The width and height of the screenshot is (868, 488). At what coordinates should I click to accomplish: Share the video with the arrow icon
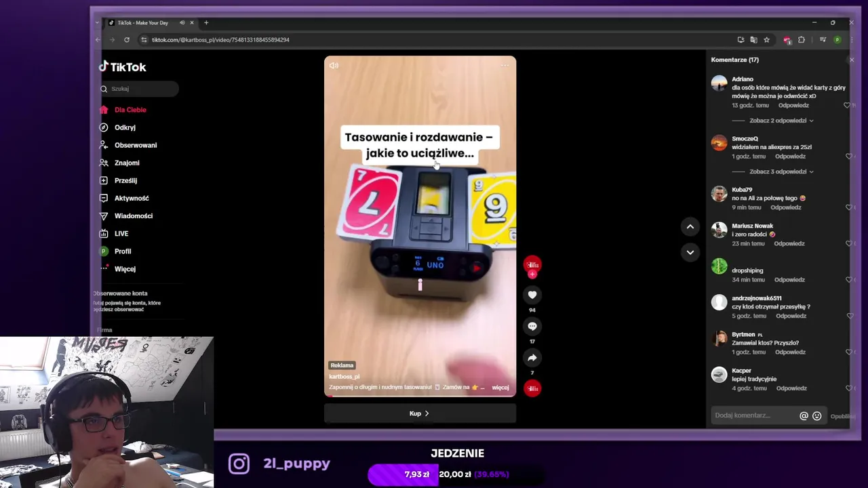tap(532, 358)
